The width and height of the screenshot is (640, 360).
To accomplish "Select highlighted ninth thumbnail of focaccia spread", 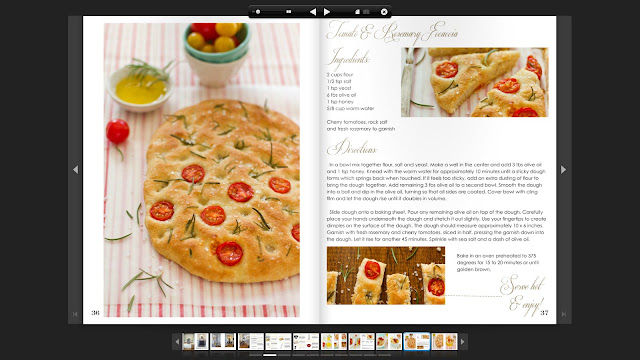I will point(417,341).
